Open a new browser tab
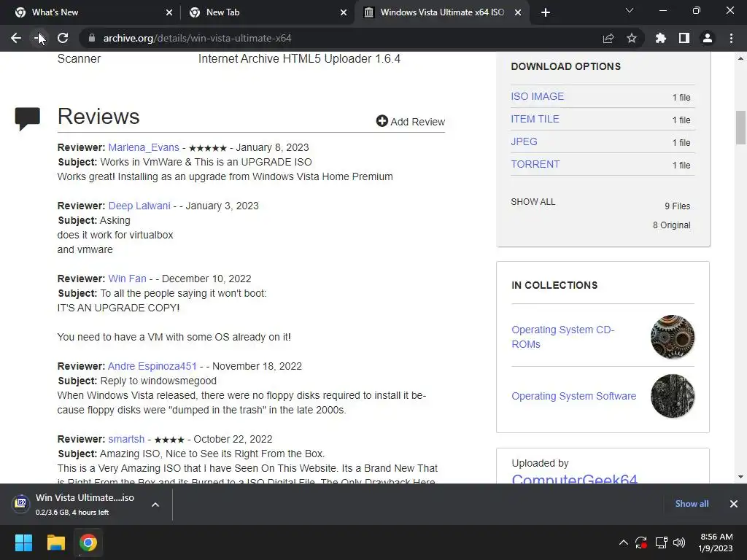This screenshot has height=560, width=747. point(546,12)
